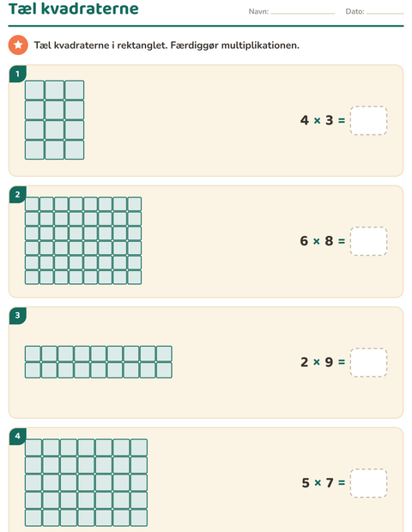Click the number 1 exercise badge
412x532 pixels.
pyautogui.click(x=18, y=74)
